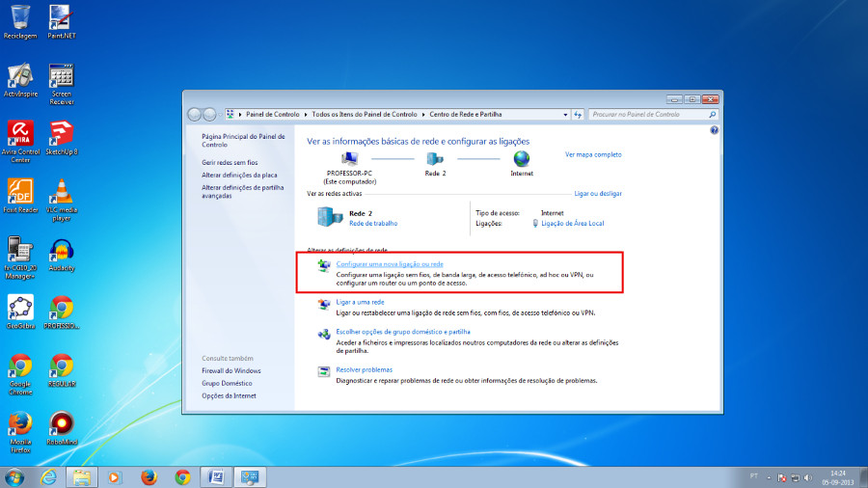This screenshot has width=868, height=488.
Task: Click the Show desktop strip at taskbar end
Action: click(x=863, y=477)
